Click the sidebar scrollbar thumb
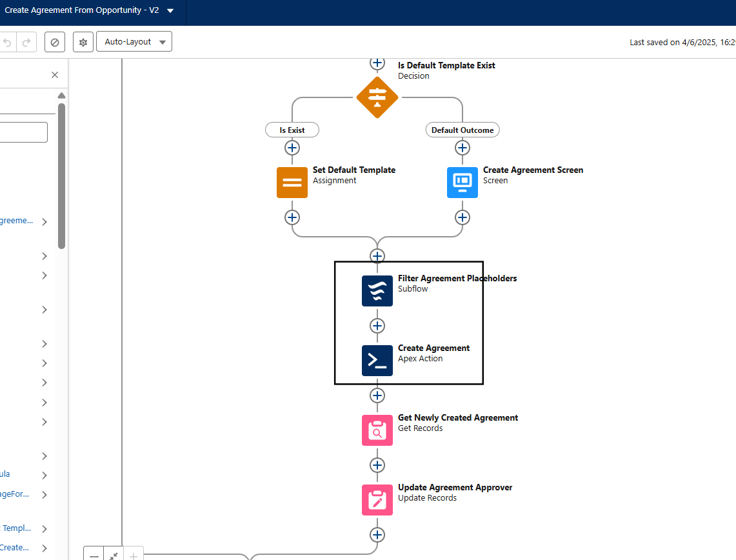 pyautogui.click(x=61, y=176)
